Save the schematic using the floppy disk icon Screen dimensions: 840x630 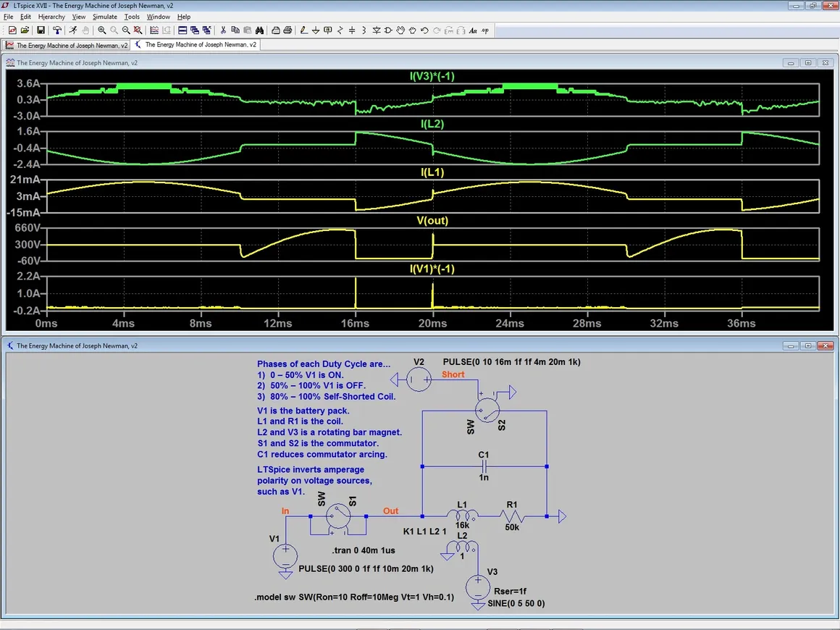coord(41,30)
